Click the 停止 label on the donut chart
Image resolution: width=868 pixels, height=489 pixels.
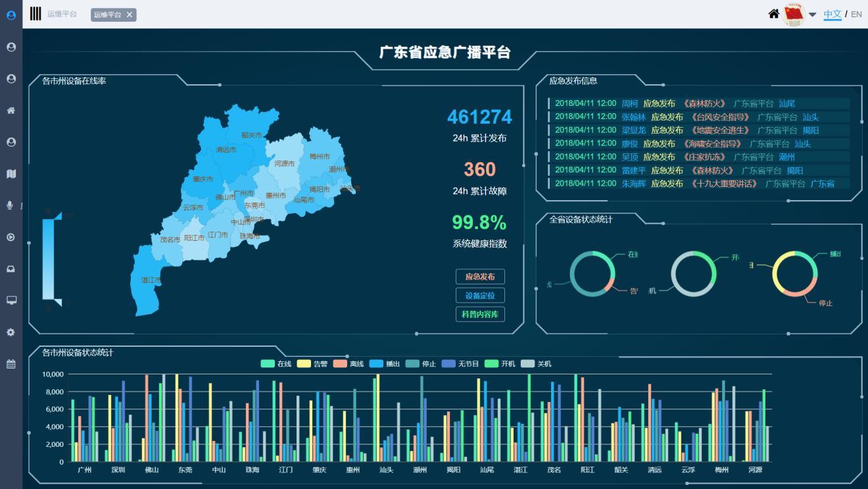[826, 303]
